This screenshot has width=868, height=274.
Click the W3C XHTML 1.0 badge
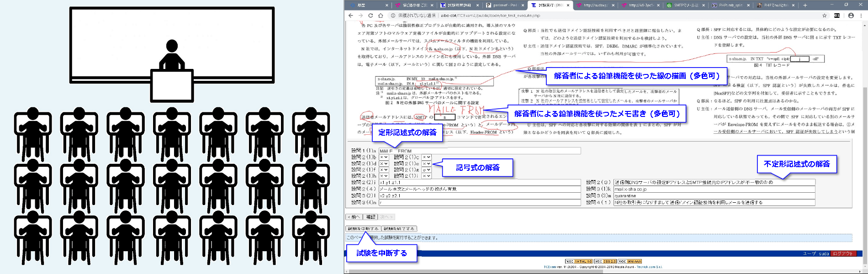point(579,261)
